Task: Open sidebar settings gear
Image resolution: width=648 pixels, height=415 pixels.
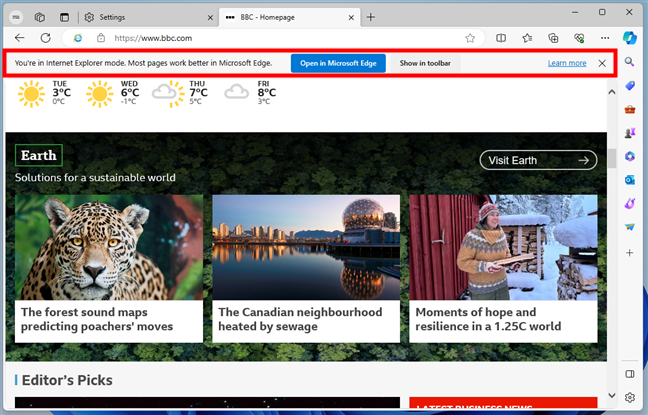Action: [629, 398]
